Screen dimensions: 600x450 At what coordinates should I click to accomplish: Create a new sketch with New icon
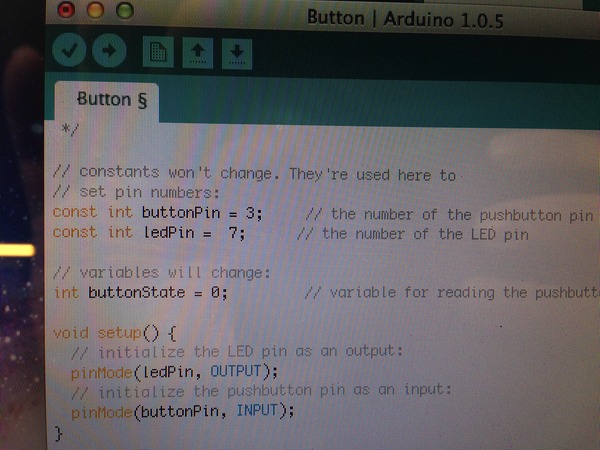158,52
